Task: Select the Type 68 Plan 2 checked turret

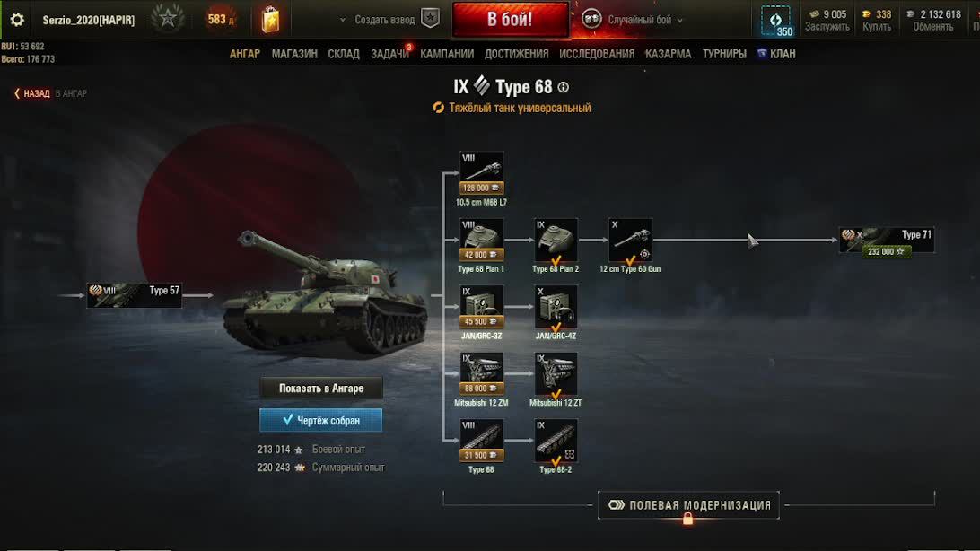Action: (556, 240)
